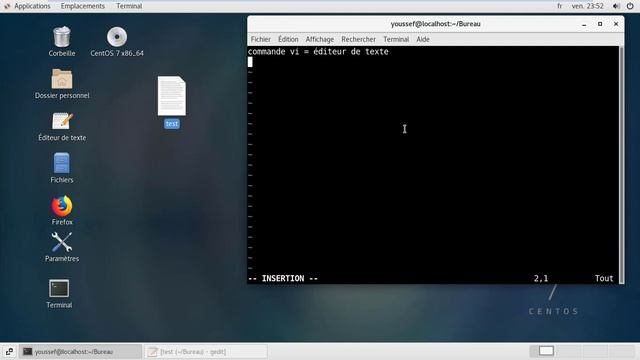
Task: Close the terminal window
Action: coord(616,24)
